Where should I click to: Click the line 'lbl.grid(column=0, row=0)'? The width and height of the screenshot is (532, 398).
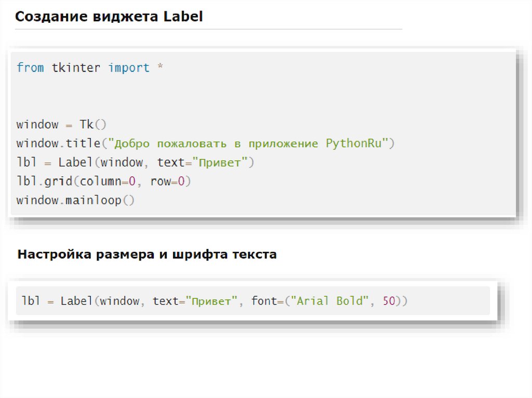click(x=104, y=182)
